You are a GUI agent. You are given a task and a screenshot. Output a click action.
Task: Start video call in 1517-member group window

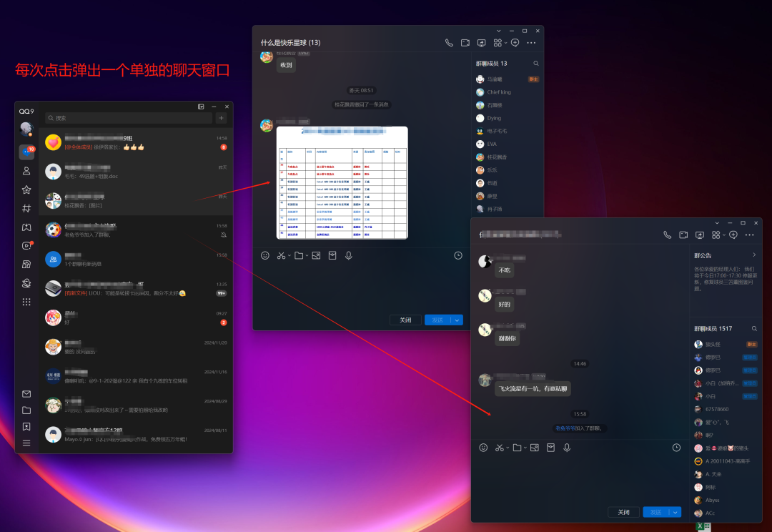[x=683, y=235]
